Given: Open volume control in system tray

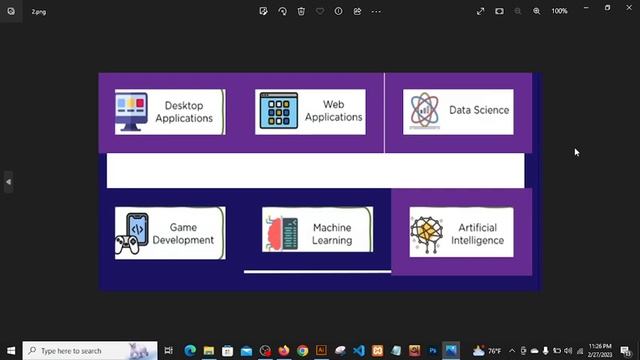Looking at the screenshot, I should 568,351.
